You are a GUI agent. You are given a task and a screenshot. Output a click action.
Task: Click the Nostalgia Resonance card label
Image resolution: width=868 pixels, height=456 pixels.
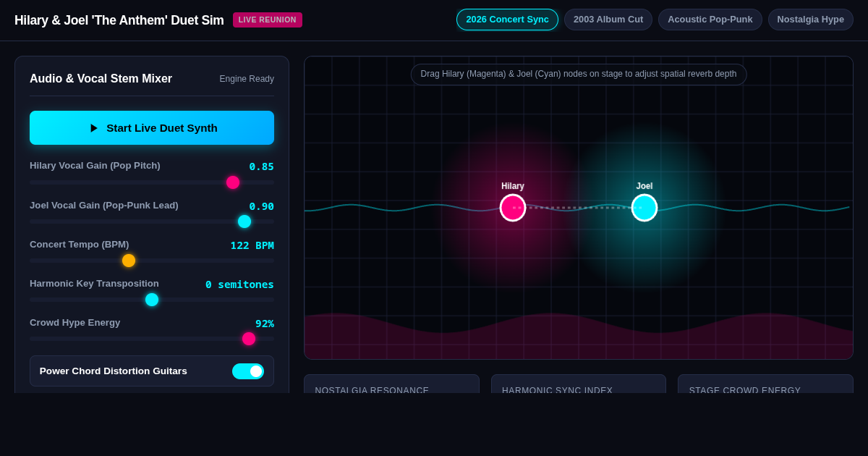(372, 389)
